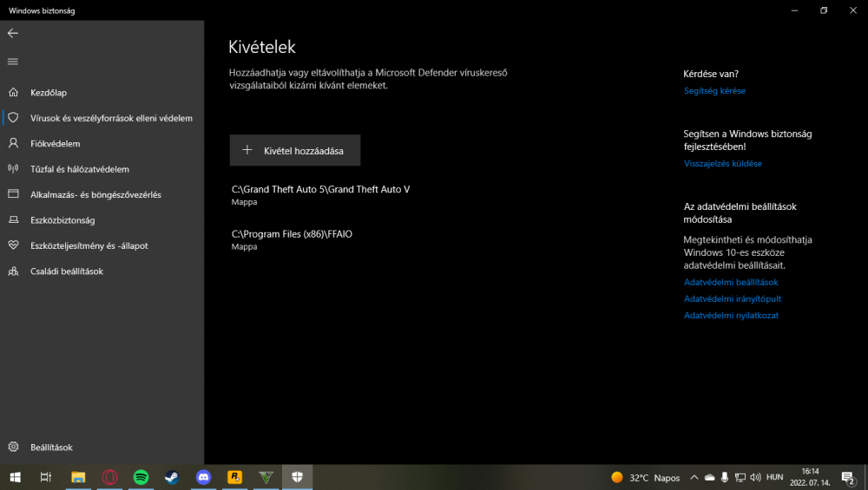
Task: Open the Windows Start menu
Action: point(15,477)
